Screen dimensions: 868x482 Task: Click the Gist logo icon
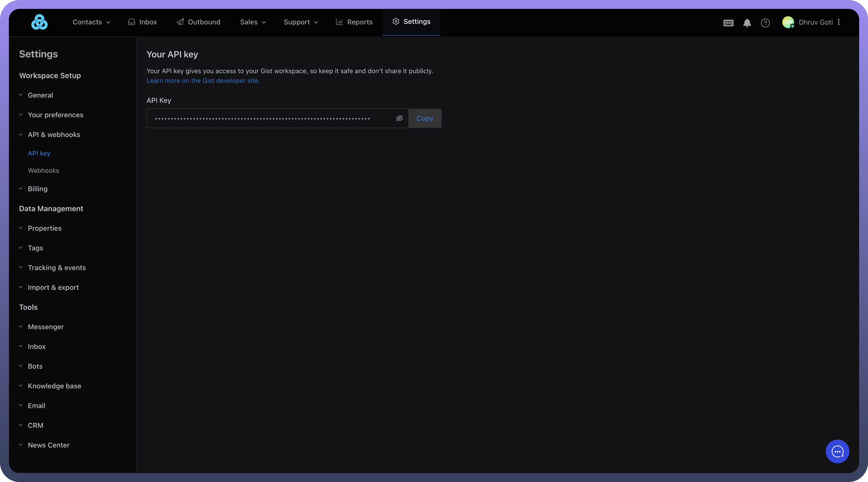click(39, 22)
